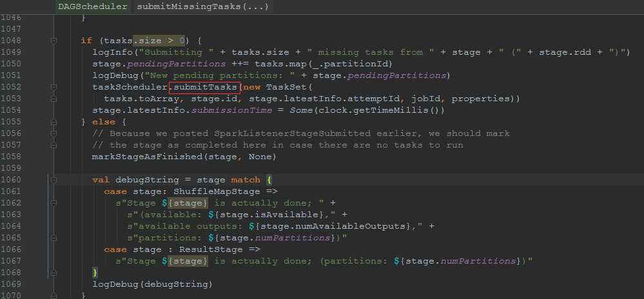Click the red-boxed submitTasks method call
This screenshot has width=644, height=299.
(205, 87)
